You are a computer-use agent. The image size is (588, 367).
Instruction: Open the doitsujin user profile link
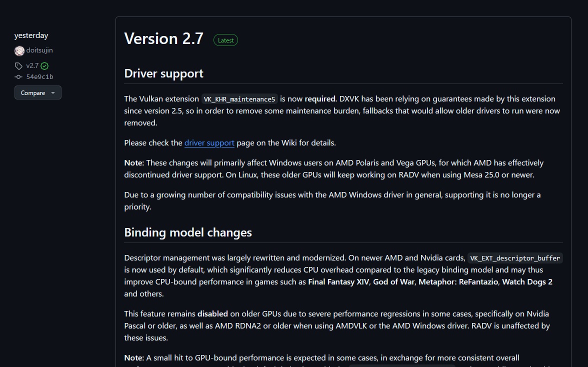pyautogui.click(x=39, y=50)
